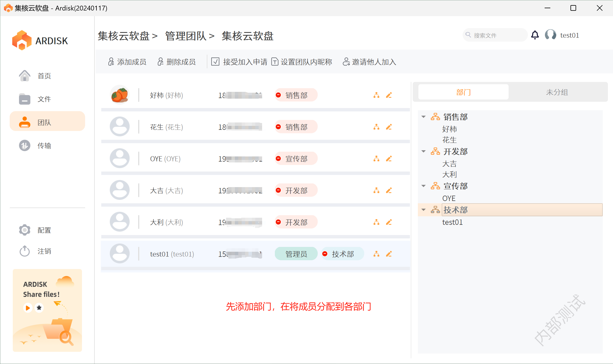This screenshot has height=364, width=613.
Task: Open the 配置 settings gear
Action: point(25,230)
